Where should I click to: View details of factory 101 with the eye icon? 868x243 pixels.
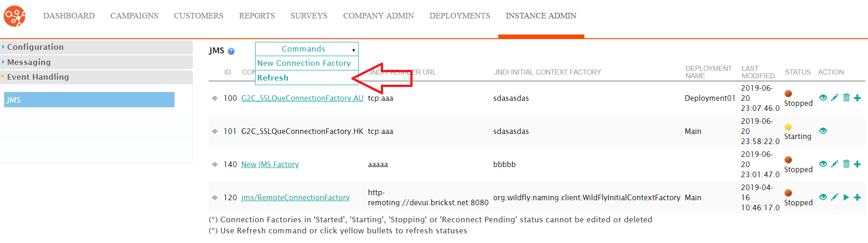click(x=823, y=131)
